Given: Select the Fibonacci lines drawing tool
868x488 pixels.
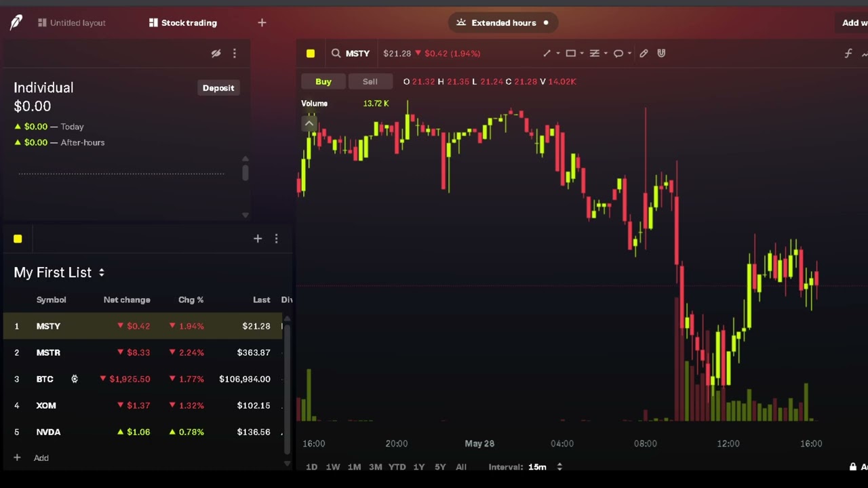Looking at the screenshot, I should point(595,53).
